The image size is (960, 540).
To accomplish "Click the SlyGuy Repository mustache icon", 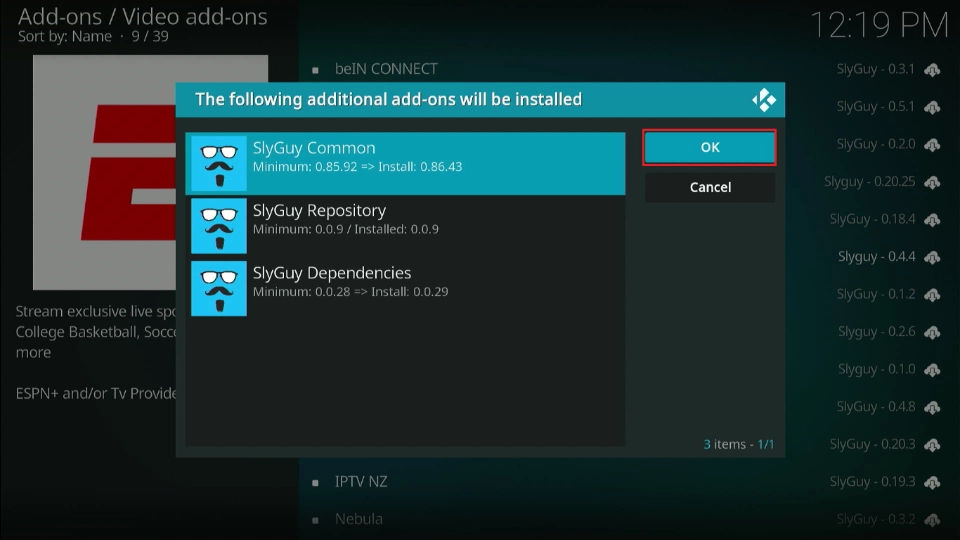I will point(219,226).
